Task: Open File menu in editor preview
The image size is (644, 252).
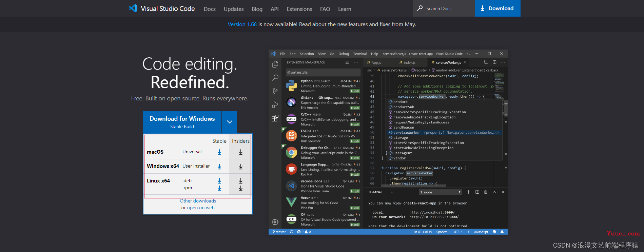Action: (x=282, y=54)
